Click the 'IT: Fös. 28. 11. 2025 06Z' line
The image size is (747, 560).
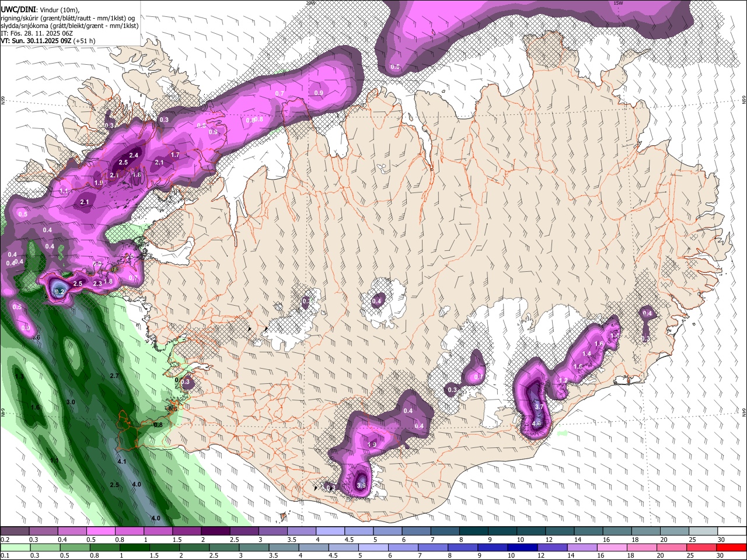click(37, 33)
